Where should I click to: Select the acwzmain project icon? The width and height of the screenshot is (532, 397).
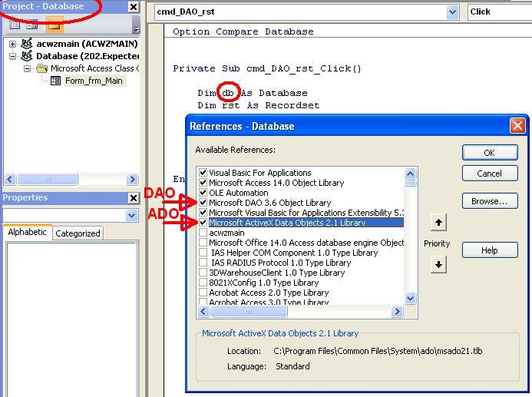point(26,44)
